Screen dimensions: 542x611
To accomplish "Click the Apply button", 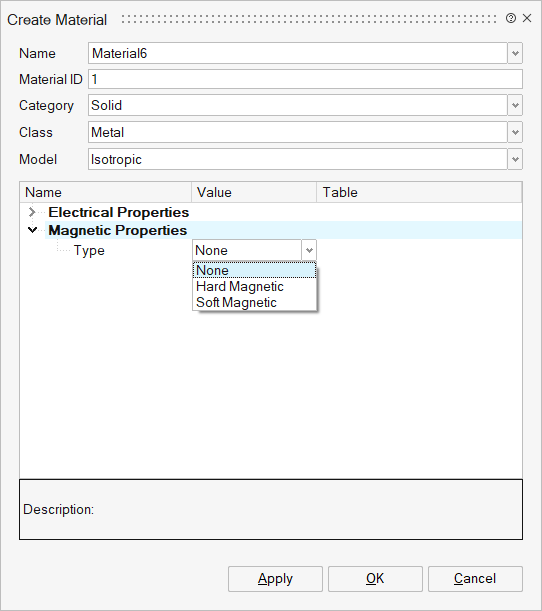I will click(x=275, y=579).
